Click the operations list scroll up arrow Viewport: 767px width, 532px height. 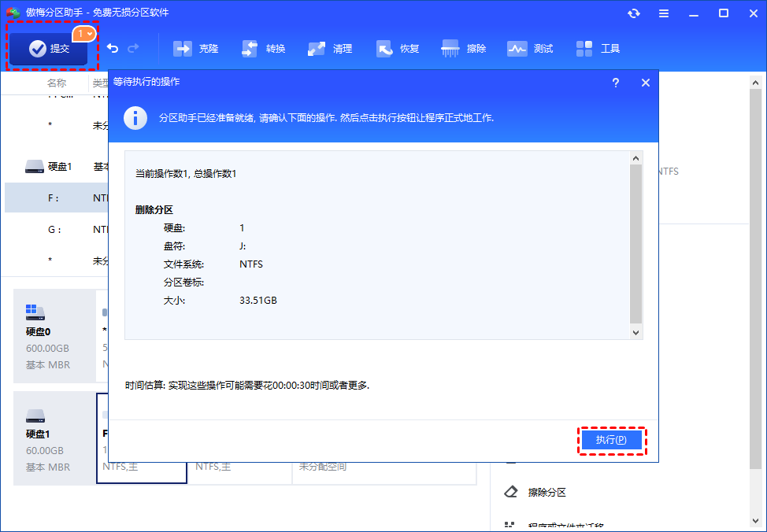pos(636,157)
